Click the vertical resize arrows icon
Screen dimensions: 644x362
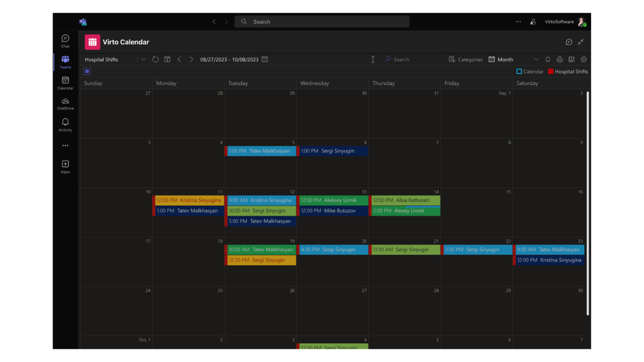(373, 59)
